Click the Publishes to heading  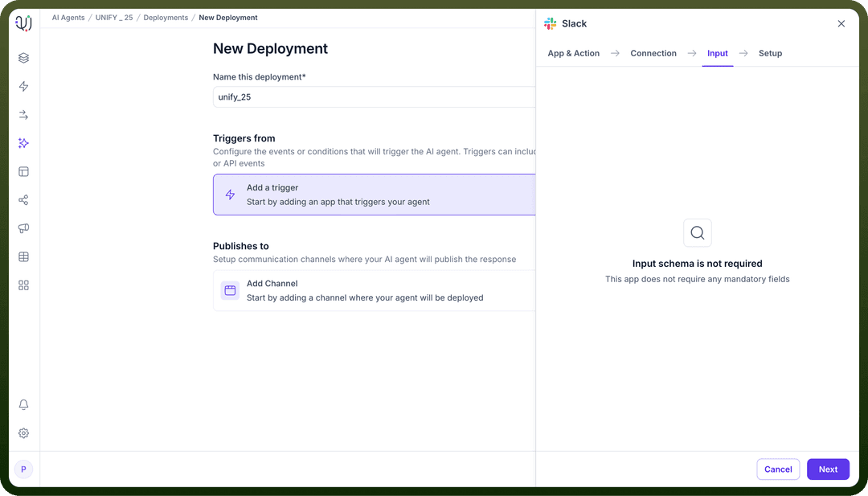241,246
